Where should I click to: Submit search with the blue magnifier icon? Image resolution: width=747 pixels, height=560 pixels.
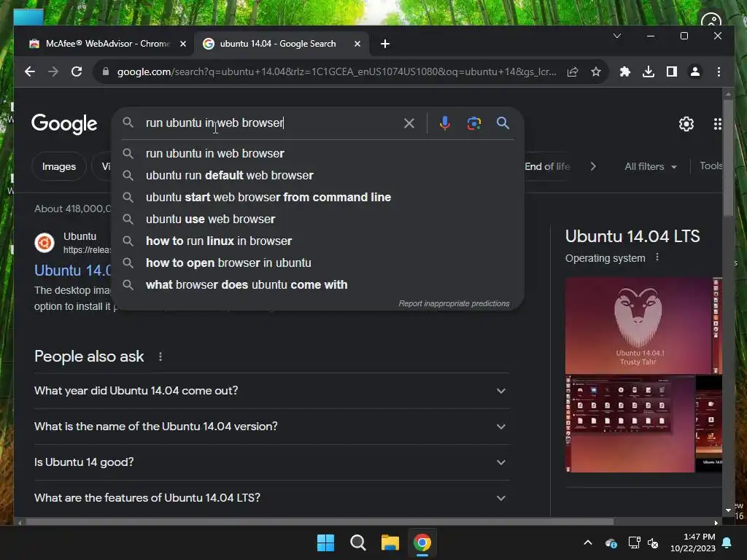503,123
